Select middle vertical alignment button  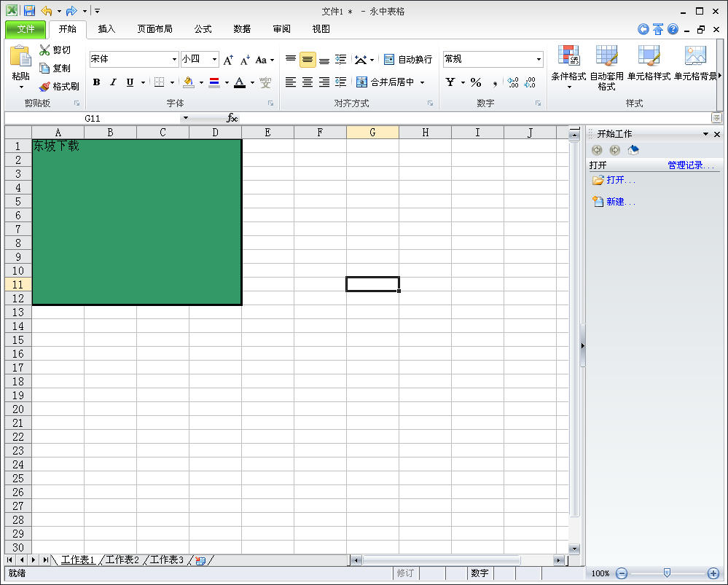tap(308, 60)
